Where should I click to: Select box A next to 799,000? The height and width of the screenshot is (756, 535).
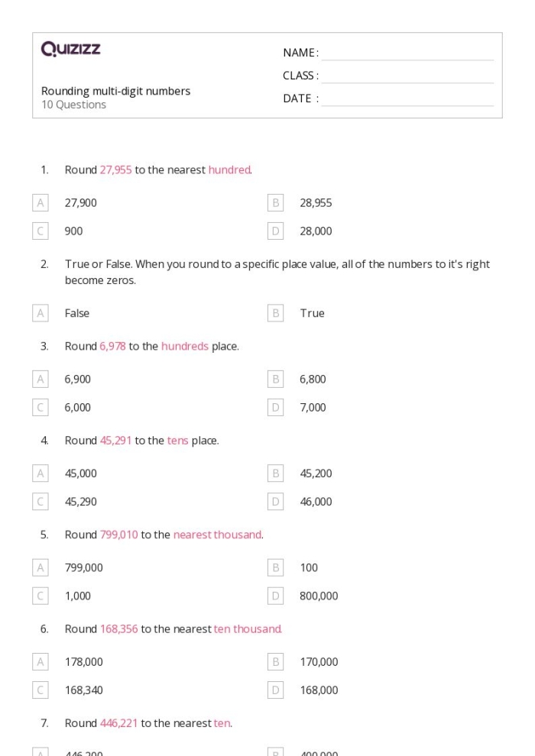pyautogui.click(x=41, y=568)
